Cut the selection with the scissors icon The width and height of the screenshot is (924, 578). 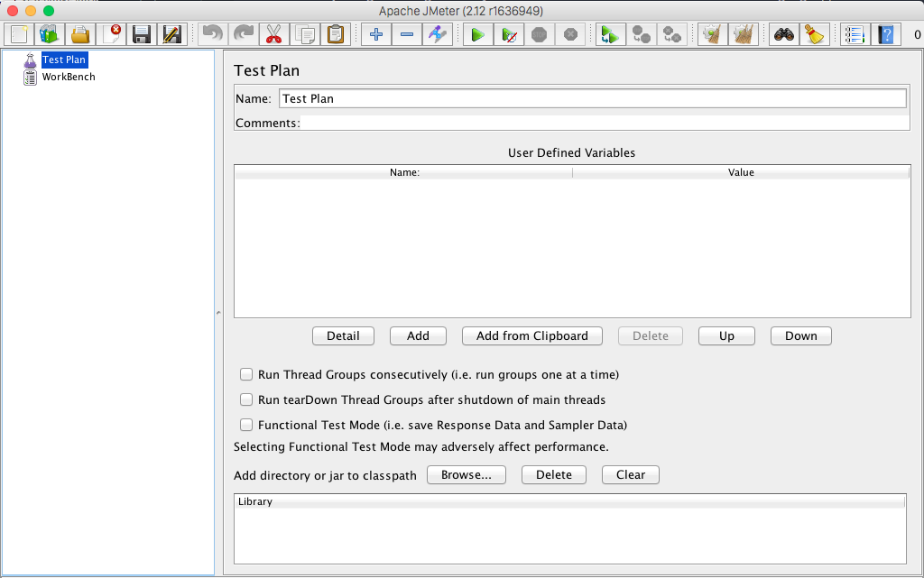(274, 35)
